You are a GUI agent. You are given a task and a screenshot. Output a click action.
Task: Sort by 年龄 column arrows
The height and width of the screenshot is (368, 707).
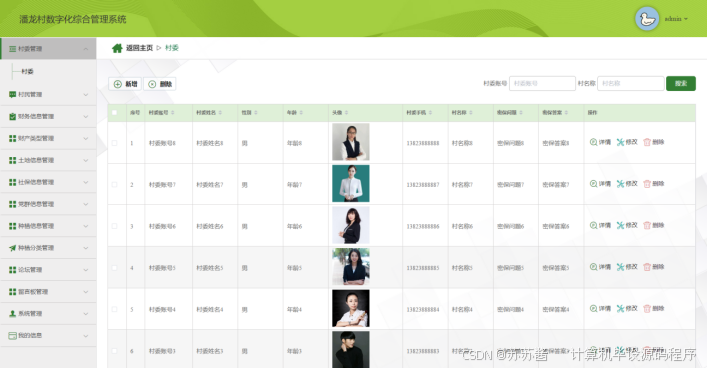coord(301,113)
